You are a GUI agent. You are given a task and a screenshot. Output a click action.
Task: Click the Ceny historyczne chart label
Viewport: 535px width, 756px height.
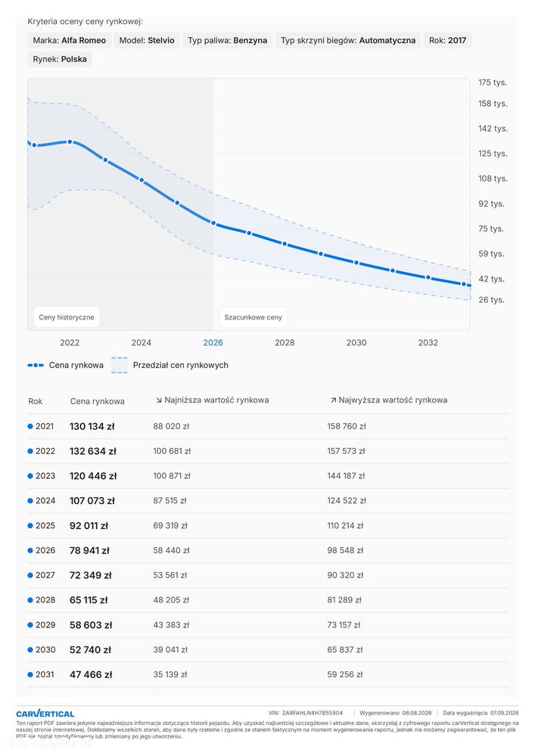[x=67, y=317]
